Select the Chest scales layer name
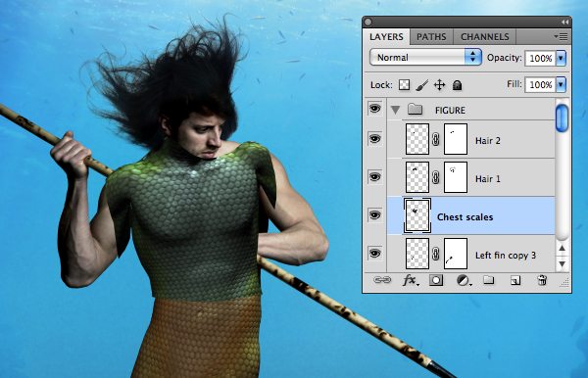This screenshot has height=378, width=588. tap(465, 217)
